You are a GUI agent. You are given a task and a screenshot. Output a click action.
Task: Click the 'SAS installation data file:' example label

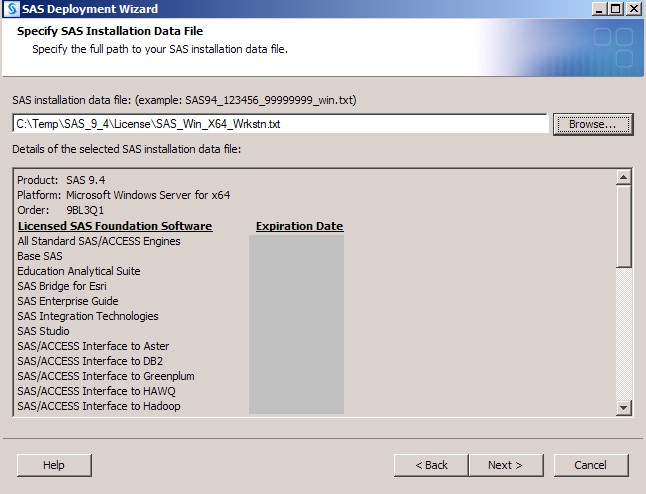184,100
